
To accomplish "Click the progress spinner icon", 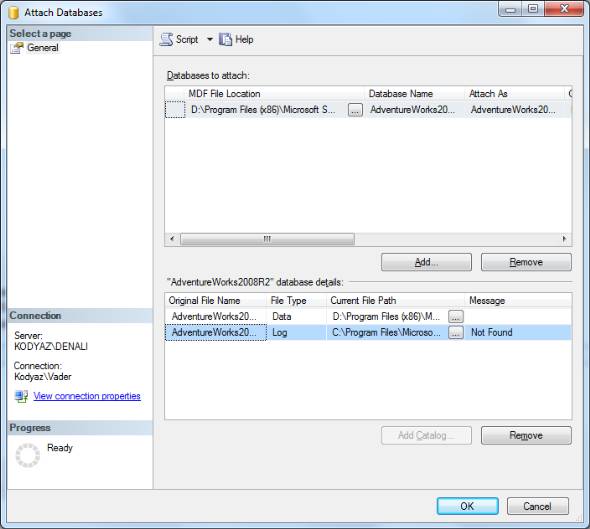I will coord(27,455).
